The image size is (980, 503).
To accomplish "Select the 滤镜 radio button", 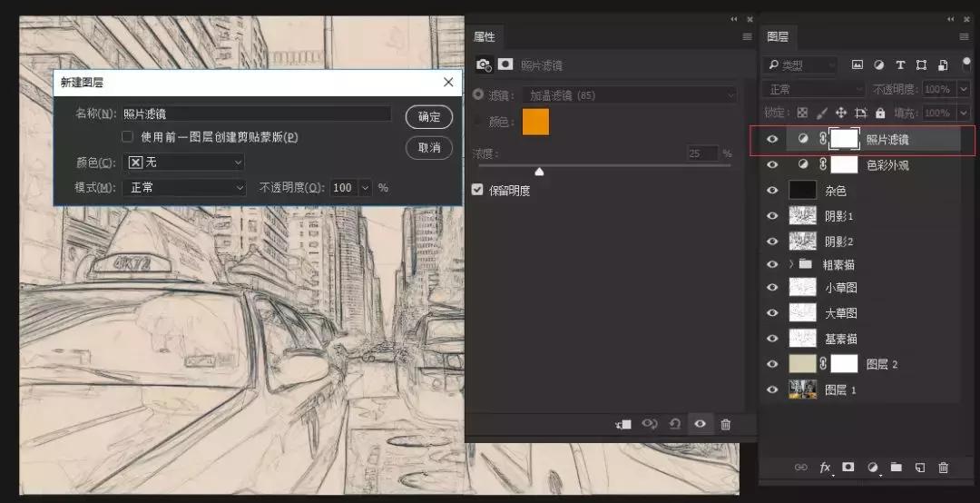I will pyautogui.click(x=478, y=94).
